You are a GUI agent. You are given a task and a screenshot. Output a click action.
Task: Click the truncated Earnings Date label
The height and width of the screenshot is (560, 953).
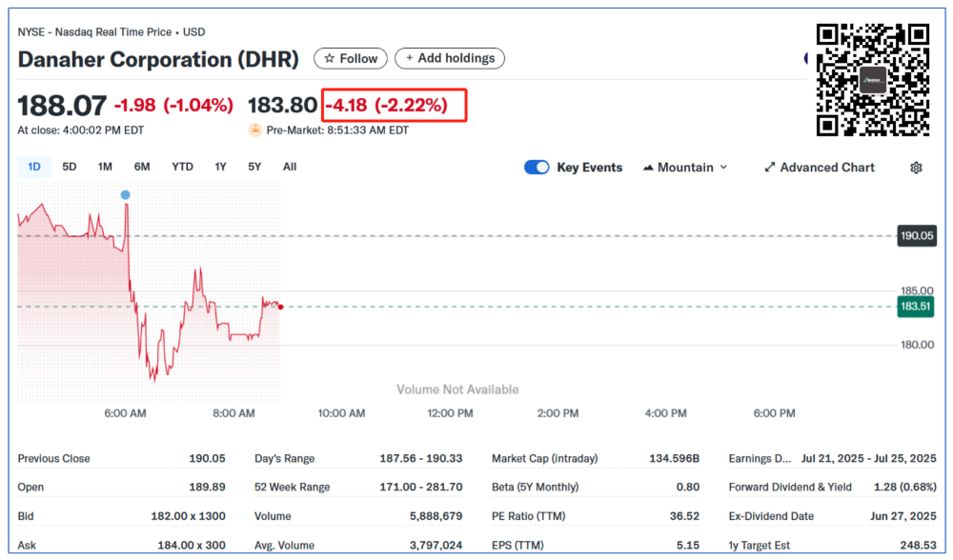[x=760, y=459]
